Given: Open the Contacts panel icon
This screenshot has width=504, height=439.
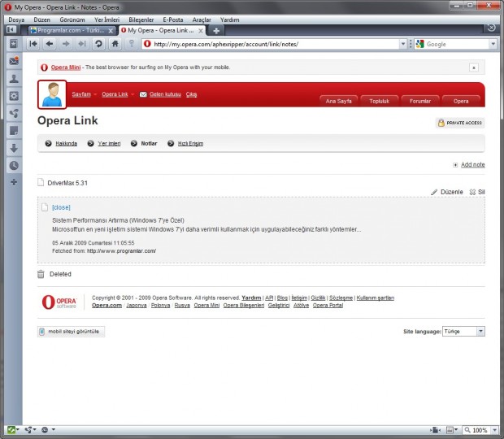Looking at the screenshot, I should 14,78.
